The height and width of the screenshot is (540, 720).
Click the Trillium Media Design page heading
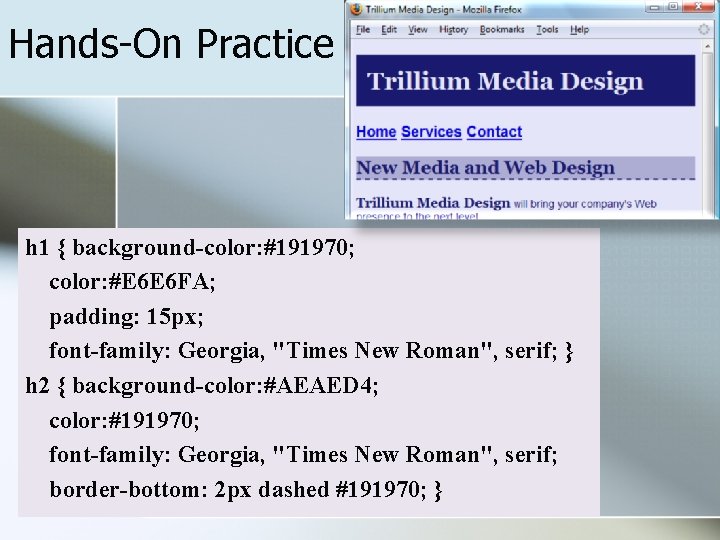click(505, 81)
